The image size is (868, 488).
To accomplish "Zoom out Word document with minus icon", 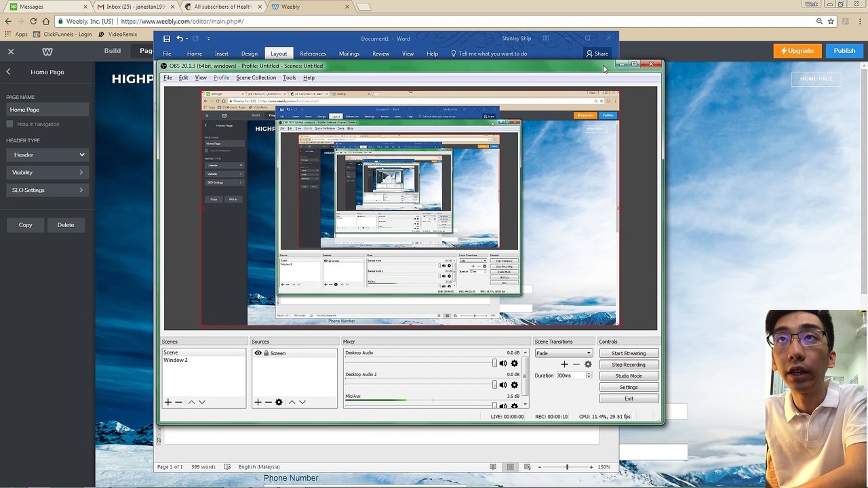I will (540, 467).
